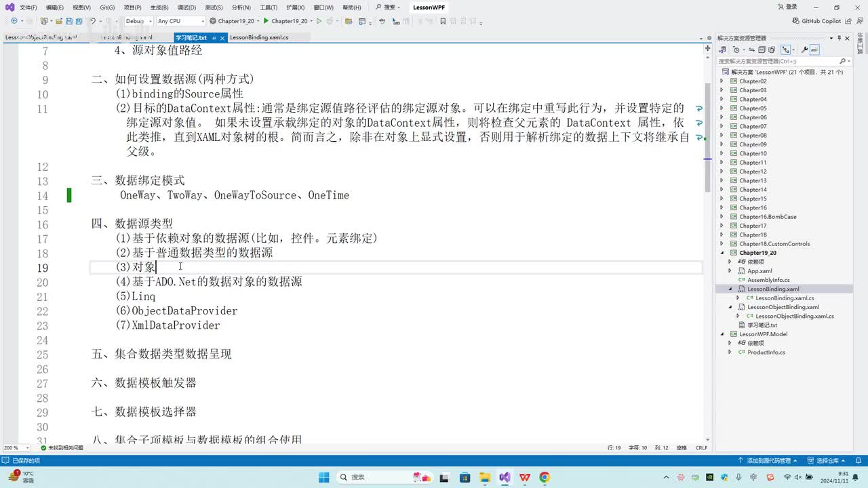Click the pending changes filter clock icon
The width and height of the screenshot is (868, 488).
736,49
